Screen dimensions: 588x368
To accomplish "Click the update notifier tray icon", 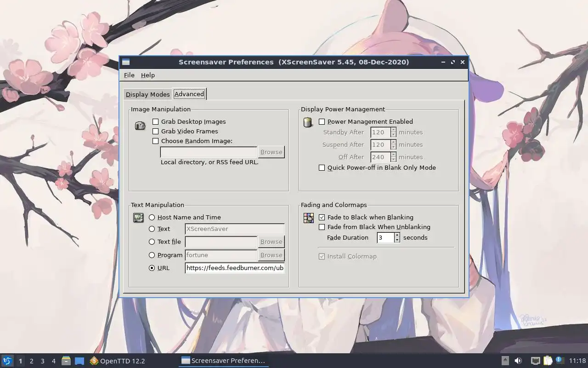I will pyautogui.click(x=560, y=360).
